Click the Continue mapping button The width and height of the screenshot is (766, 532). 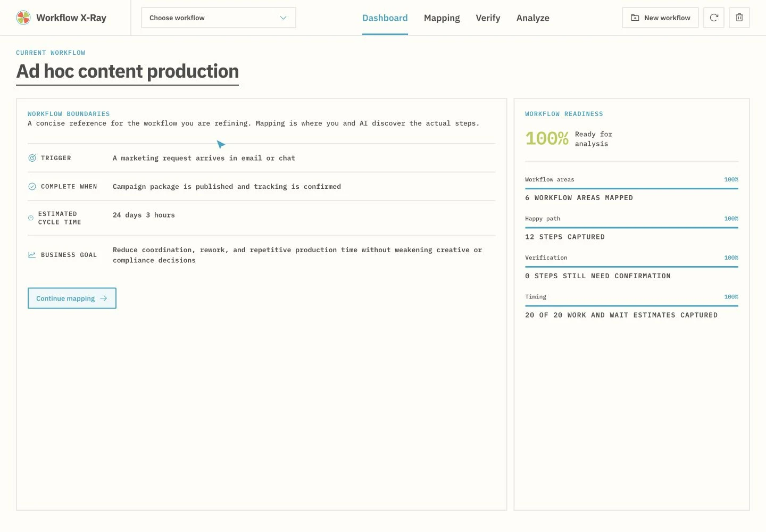(72, 298)
